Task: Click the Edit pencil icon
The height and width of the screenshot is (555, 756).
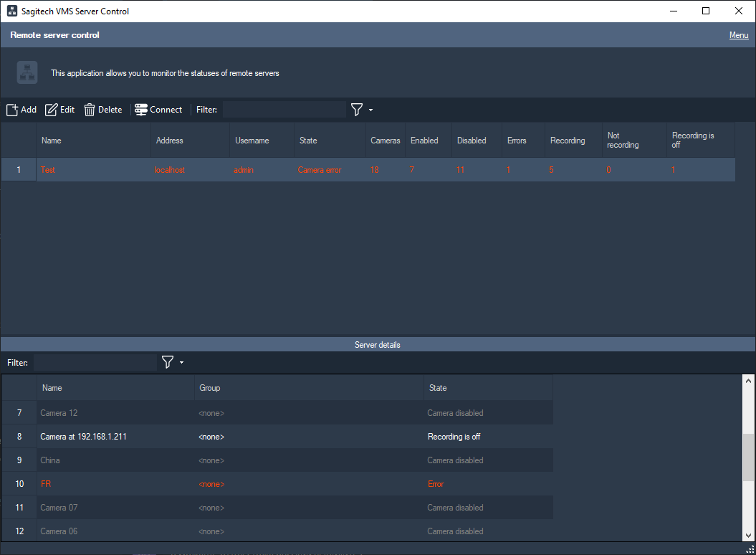Action: (52, 110)
